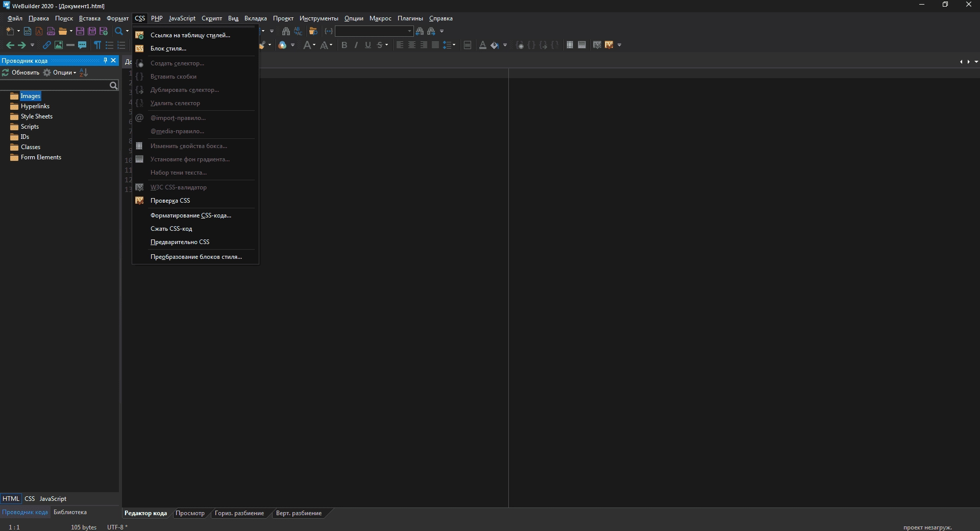980x531 pixels.
Task: Justify text alignment
Action: 435,45
